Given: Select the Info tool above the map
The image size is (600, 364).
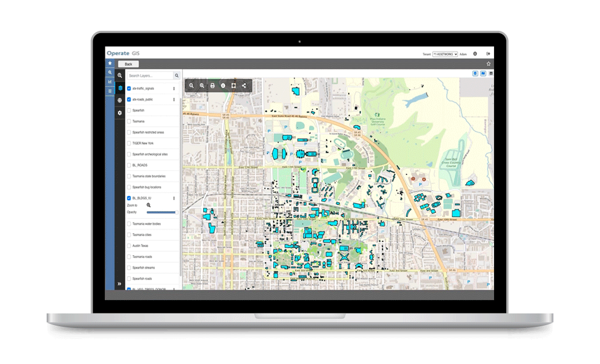Looking at the screenshot, I should [x=222, y=85].
